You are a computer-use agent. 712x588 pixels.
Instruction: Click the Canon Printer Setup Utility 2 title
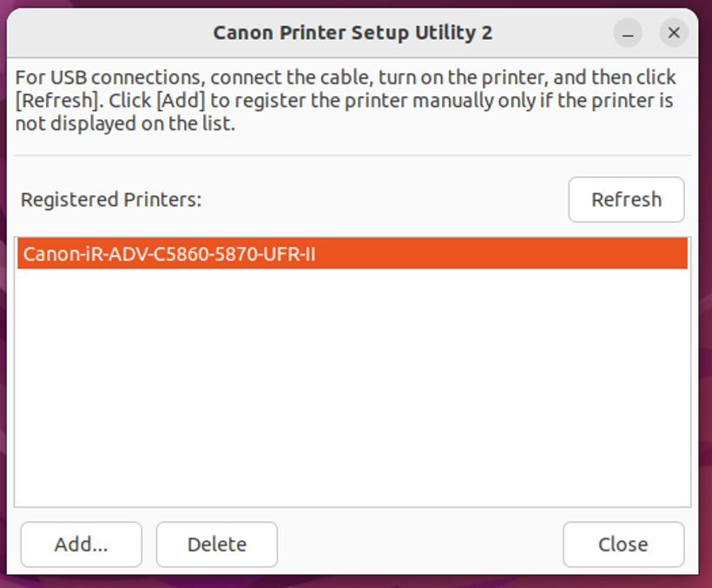(353, 33)
